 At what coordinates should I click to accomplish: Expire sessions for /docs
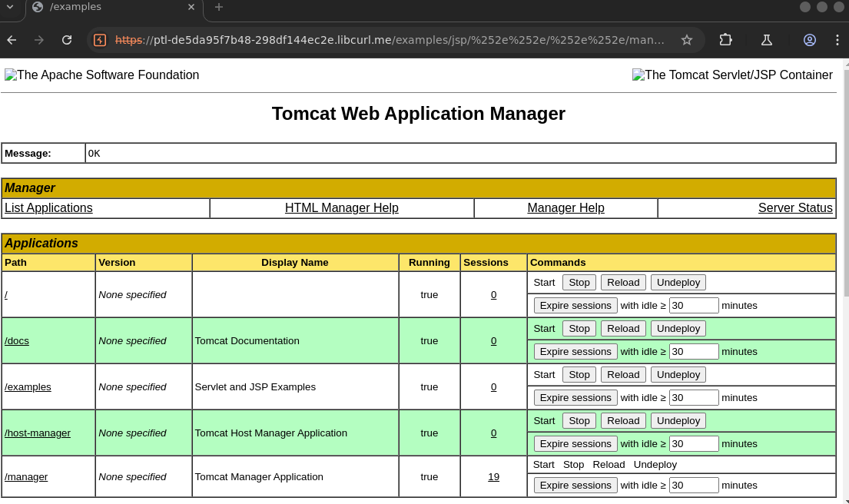point(575,351)
